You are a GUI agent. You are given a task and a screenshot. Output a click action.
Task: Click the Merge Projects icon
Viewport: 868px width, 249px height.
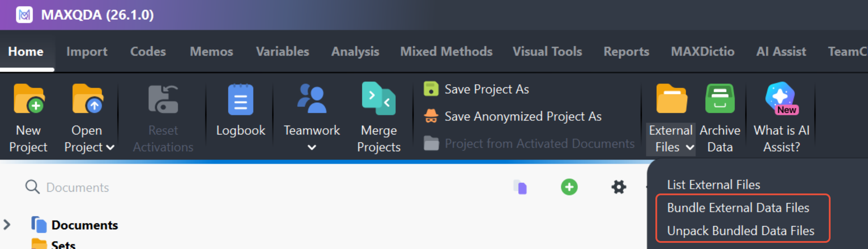[x=379, y=100]
